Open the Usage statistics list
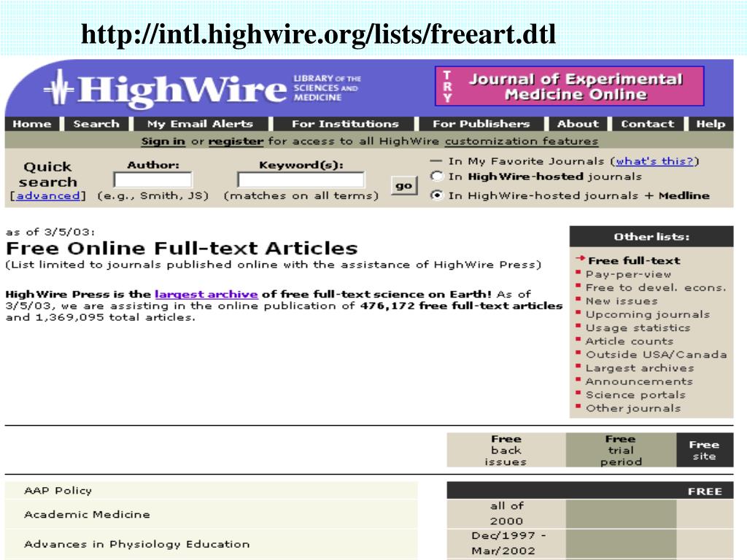Viewport: 747px width, 560px height. [638, 327]
